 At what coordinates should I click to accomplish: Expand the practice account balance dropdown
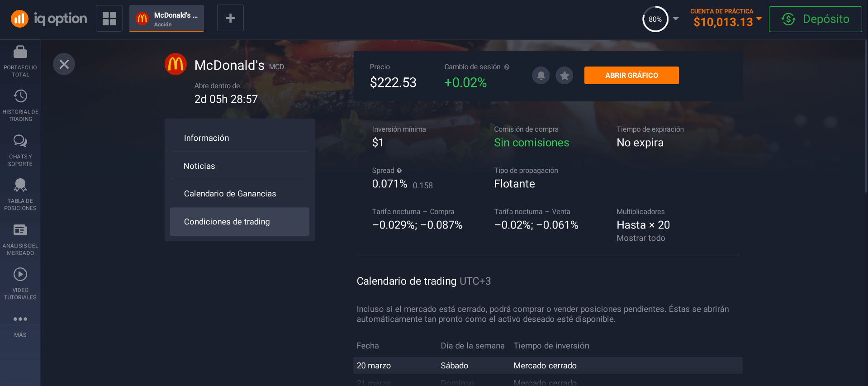[759, 19]
